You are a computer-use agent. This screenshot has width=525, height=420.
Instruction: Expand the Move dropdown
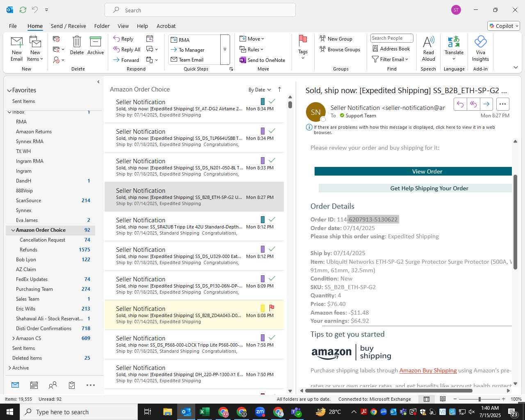(252, 39)
